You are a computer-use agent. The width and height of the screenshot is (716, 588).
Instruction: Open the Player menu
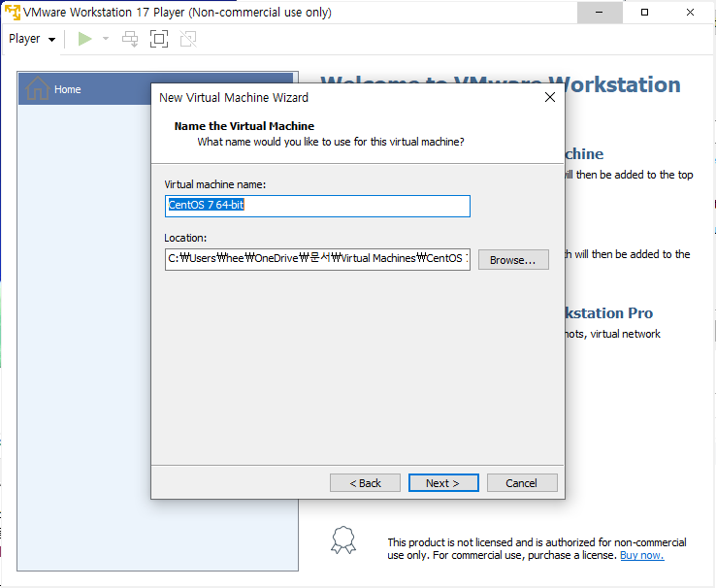32,39
